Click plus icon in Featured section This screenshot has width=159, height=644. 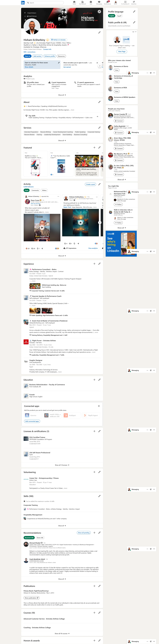(x=94, y=148)
